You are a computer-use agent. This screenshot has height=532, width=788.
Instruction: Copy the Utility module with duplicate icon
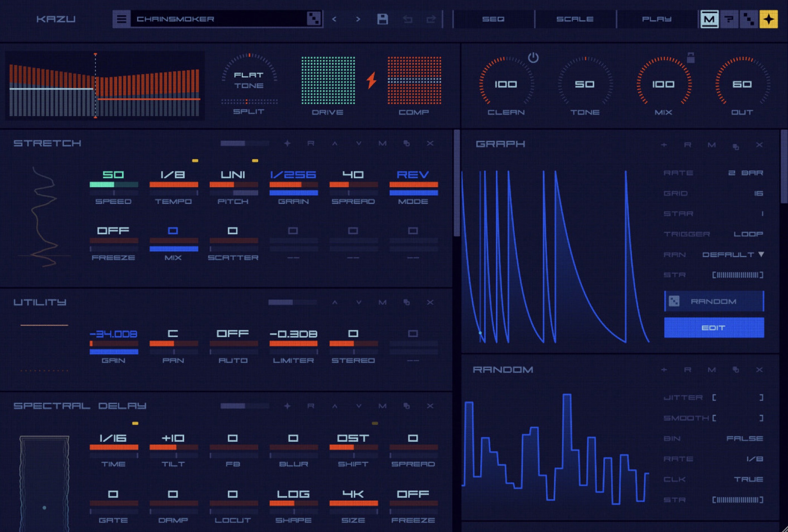click(406, 302)
